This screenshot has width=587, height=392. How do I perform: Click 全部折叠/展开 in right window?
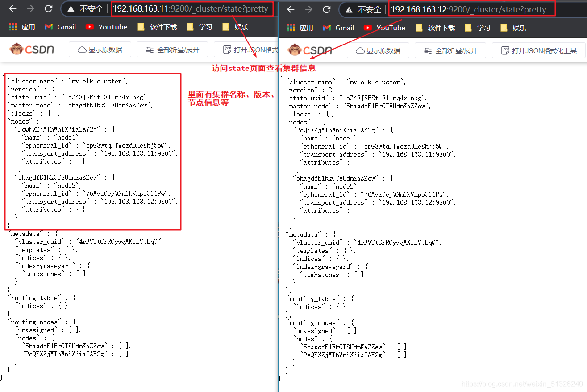[x=450, y=50]
